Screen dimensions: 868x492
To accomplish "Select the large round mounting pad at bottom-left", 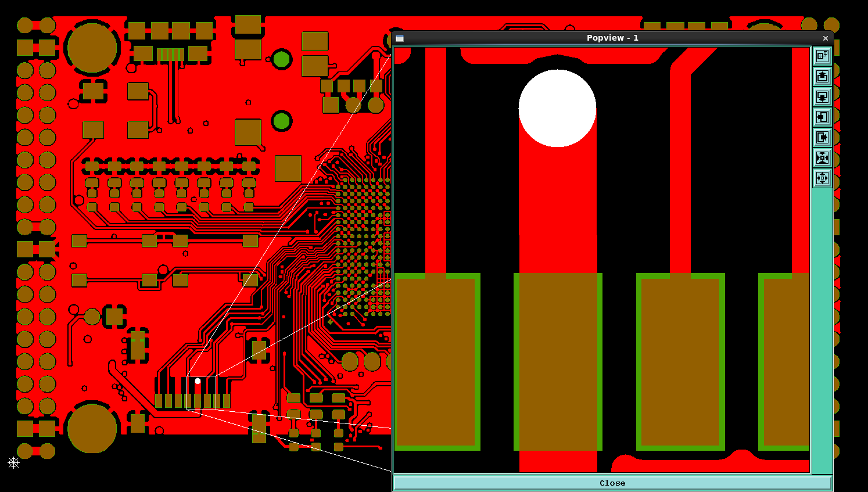I will pos(92,428).
